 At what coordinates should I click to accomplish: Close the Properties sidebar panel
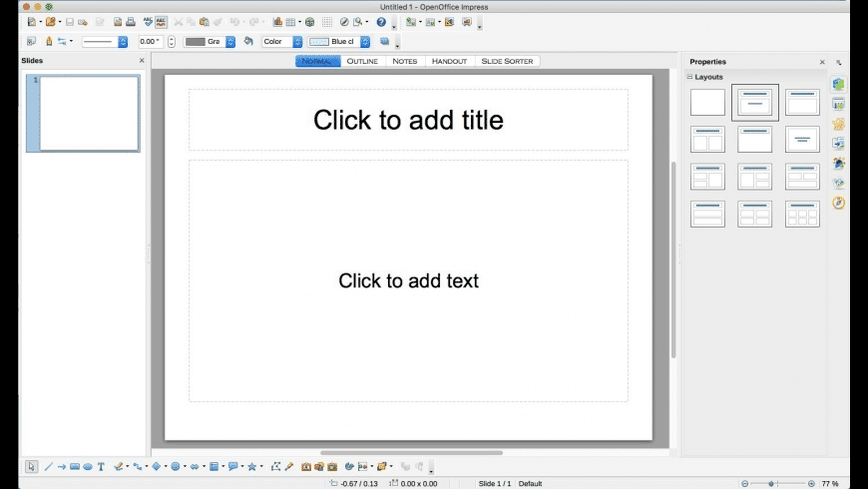(x=822, y=62)
